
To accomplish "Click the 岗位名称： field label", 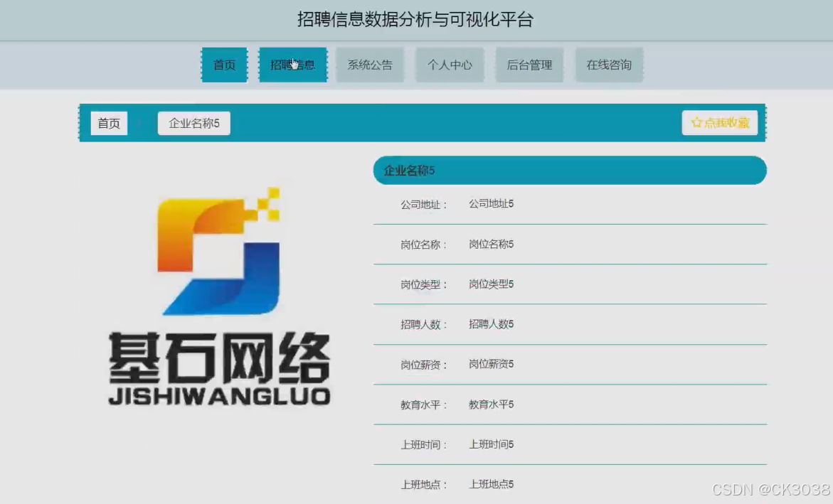I will pos(424,245).
